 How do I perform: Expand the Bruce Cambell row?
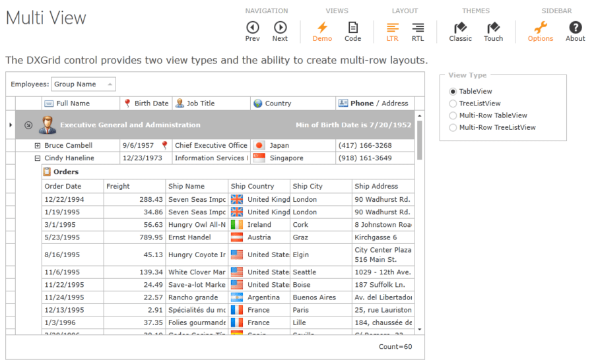click(38, 146)
